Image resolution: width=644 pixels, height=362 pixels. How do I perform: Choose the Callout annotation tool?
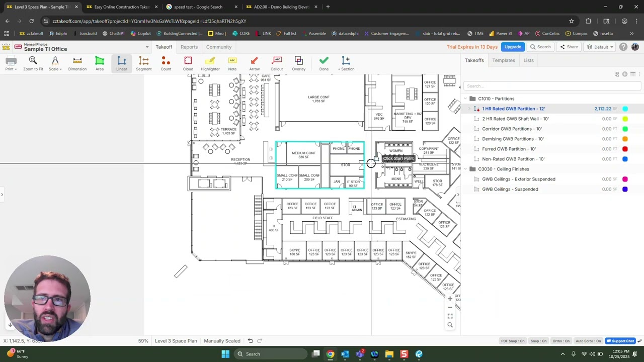coord(277,63)
